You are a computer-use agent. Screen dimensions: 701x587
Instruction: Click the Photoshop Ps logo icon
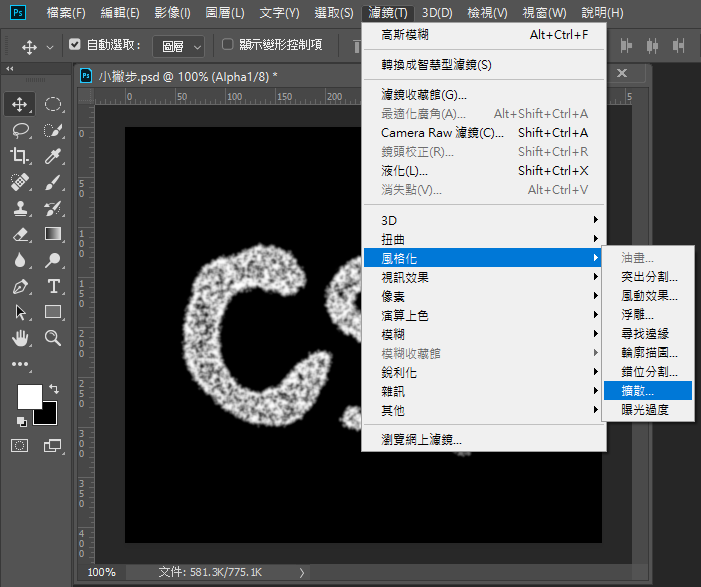click(x=18, y=13)
